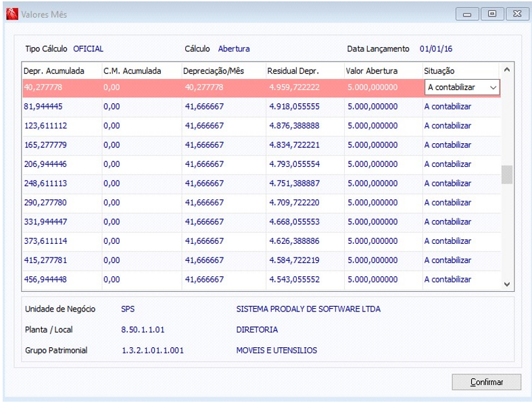Maximize the Valores Mês window
The image size is (532, 402).
point(493,14)
